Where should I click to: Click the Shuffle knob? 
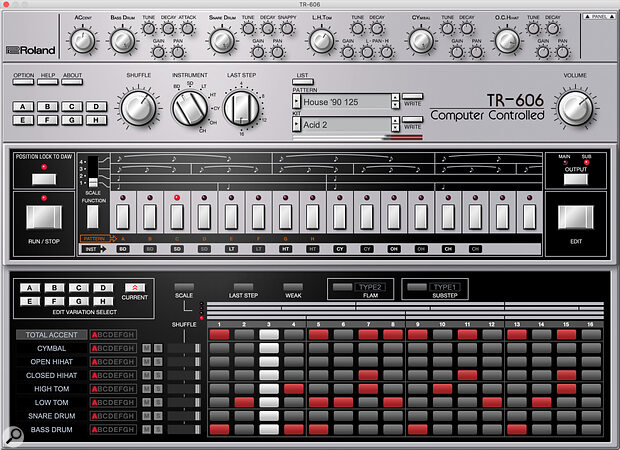(138, 108)
